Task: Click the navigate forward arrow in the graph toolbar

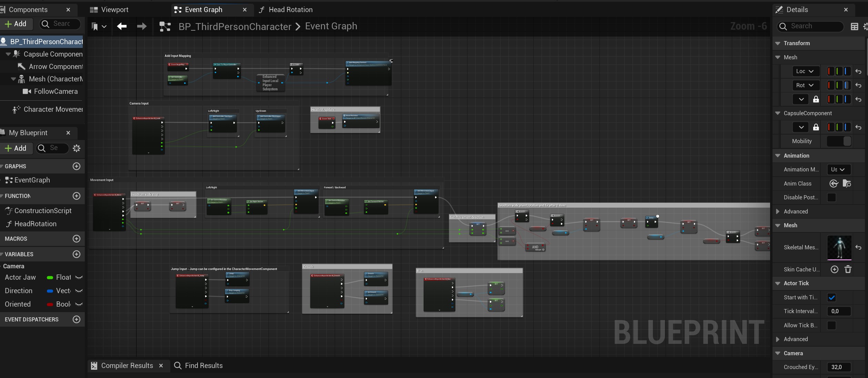Action: click(142, 26)
